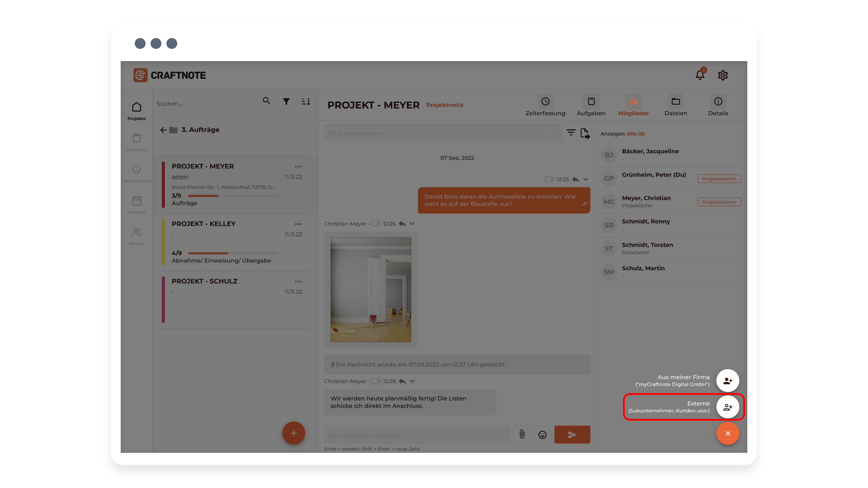Open the Anzeigen Alle (6) filter
This screenshot has height=488, width=868.
coord(635,134)
